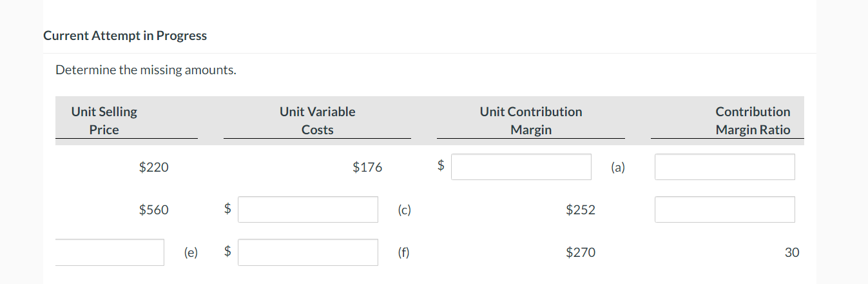This screenshot has width=868, height=284.
Task: Click the Unit Selling Price column header
Action: (104, 121)
